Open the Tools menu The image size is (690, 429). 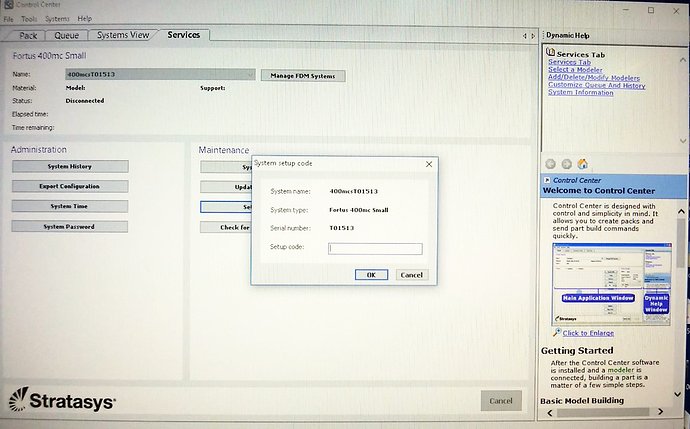tap(31, 19)
